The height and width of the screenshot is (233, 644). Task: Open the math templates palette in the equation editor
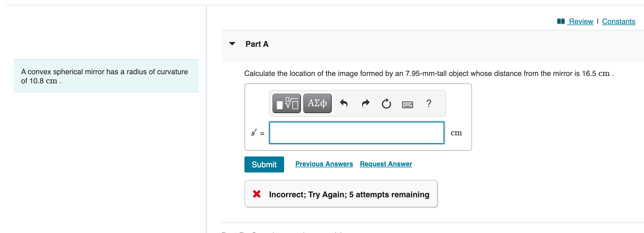pyautogui.click(x=286, y=103)
